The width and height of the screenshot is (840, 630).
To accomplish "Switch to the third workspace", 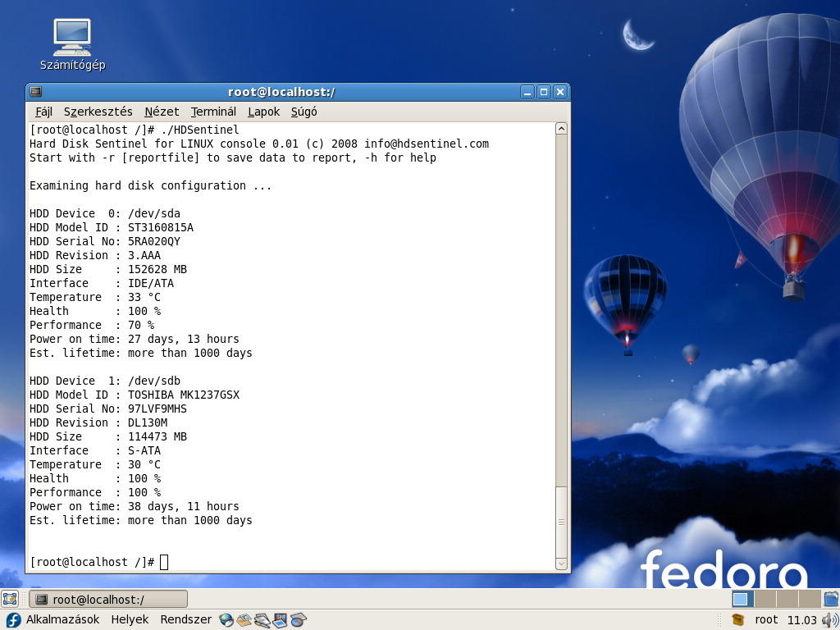I will coord(787,598).
